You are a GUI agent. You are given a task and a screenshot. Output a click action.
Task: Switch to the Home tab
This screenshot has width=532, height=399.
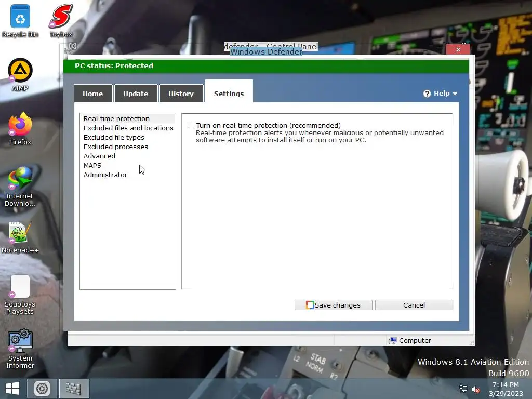93,94
